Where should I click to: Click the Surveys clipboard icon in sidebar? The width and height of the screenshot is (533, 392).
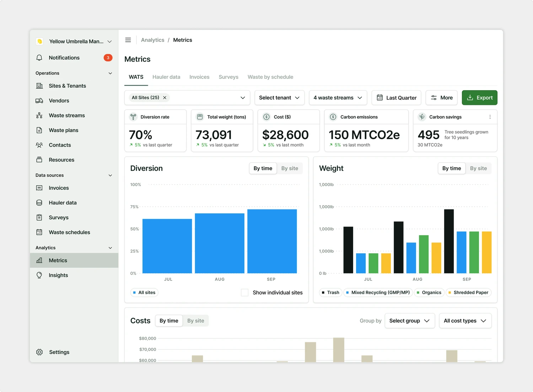pos(39,217)
